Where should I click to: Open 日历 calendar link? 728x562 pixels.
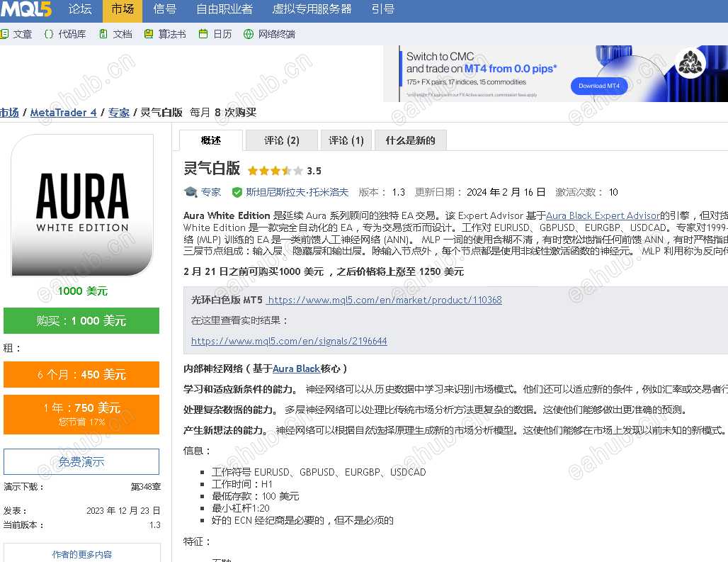(222, 34)
